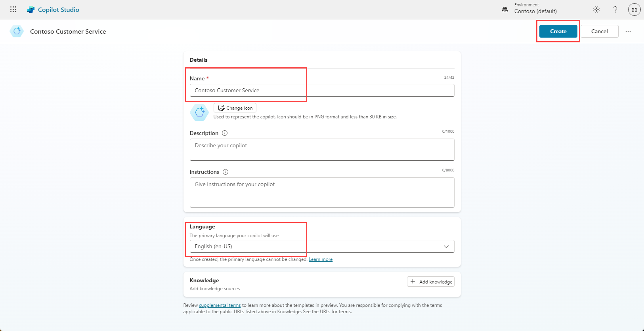
Task: Open the app launcher grid icon
Action: click(13, 10)
